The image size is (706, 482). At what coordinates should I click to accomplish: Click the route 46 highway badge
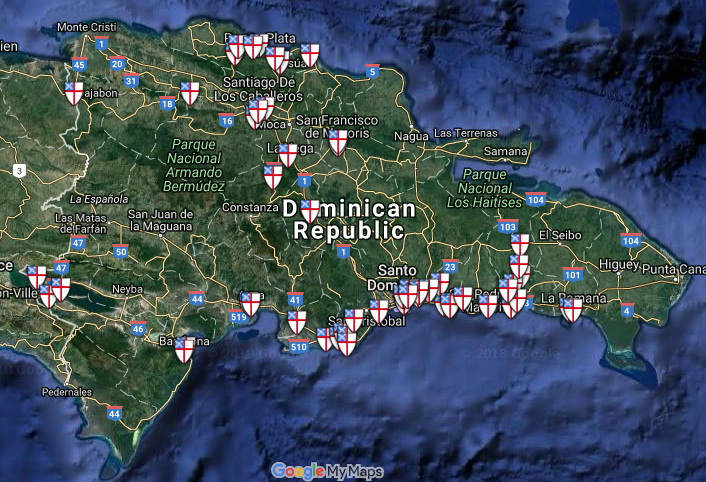coord(138,328)
